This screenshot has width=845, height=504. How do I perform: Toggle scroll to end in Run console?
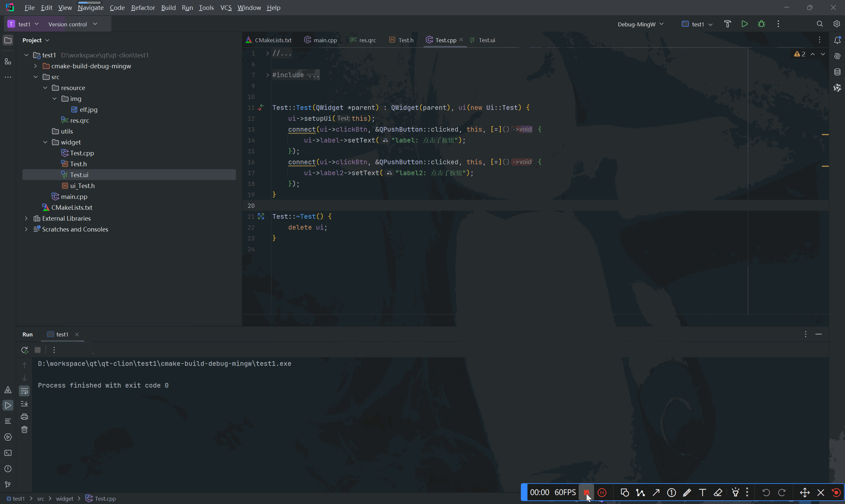24,404
